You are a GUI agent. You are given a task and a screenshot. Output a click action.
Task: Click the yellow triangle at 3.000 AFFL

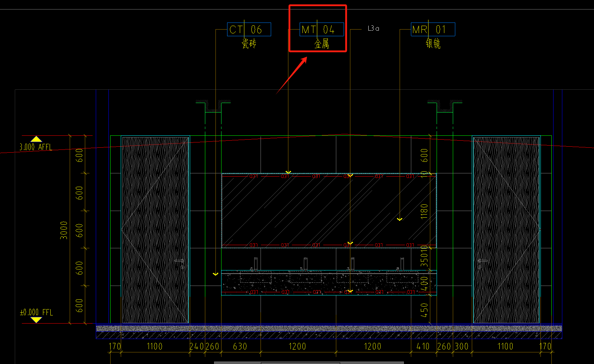[x=36, y=139]
